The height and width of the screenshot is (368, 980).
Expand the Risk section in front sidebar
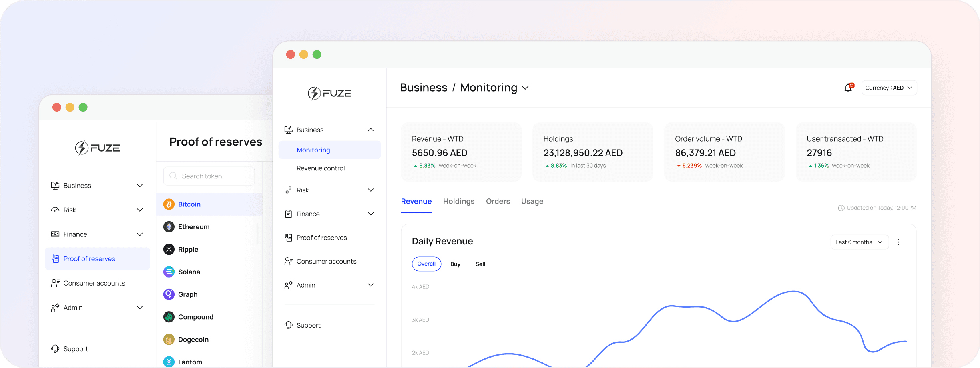[x=371, y=190]
